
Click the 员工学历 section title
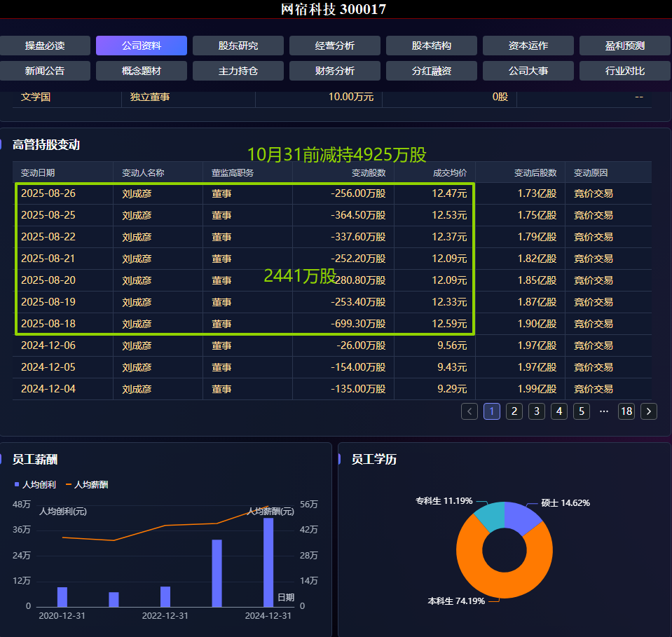point(373,460)
